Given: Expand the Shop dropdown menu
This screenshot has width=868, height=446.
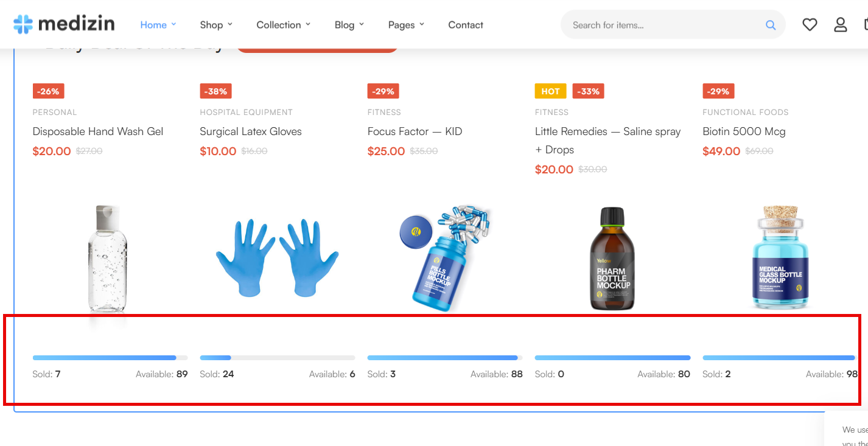Looking at the screenshot, I should 216,25.
